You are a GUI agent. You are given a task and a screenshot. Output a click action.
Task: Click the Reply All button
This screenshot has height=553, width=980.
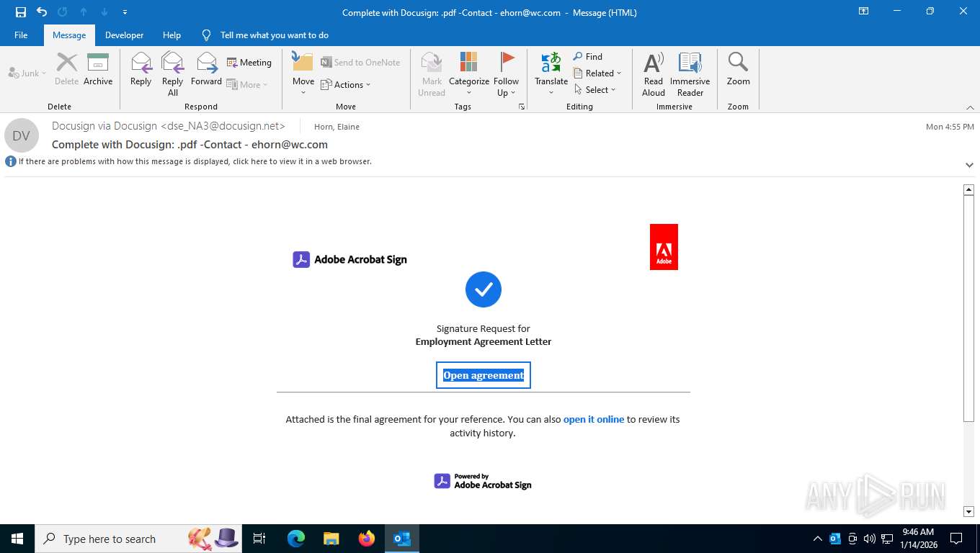coord(173,73)
